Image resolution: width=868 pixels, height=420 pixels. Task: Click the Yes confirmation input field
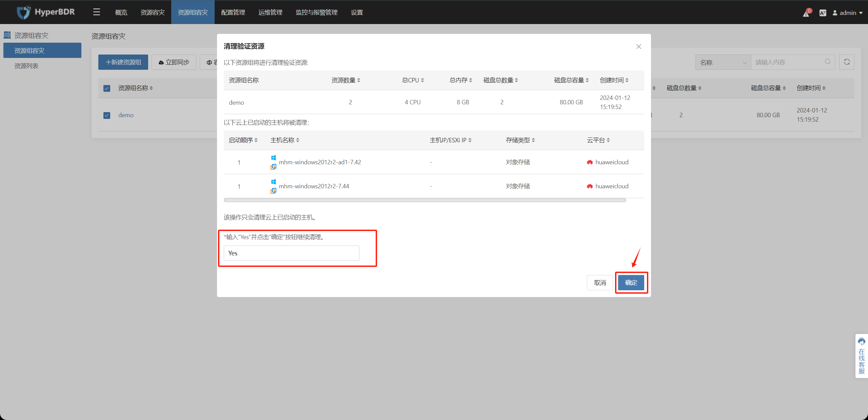click(292, 253)
